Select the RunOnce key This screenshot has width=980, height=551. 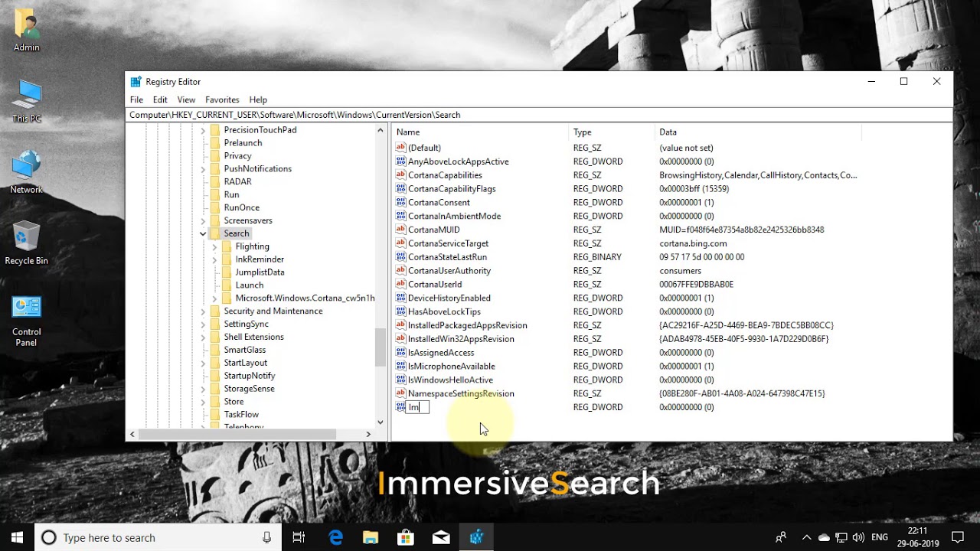point(241,207)
